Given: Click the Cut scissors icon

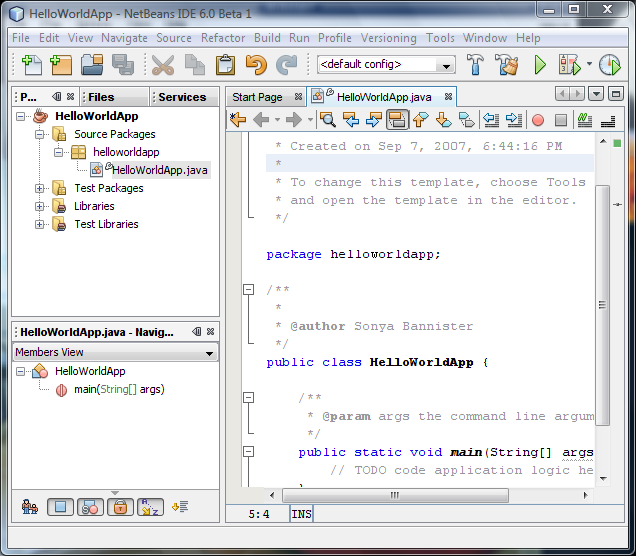Looking at the screenshot, I should [163, 65].
